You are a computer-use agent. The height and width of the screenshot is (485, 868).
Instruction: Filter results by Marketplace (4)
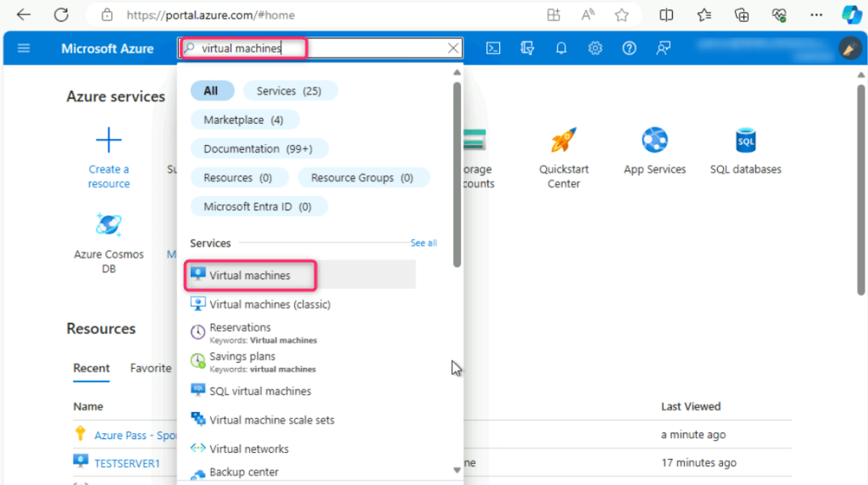244,120
